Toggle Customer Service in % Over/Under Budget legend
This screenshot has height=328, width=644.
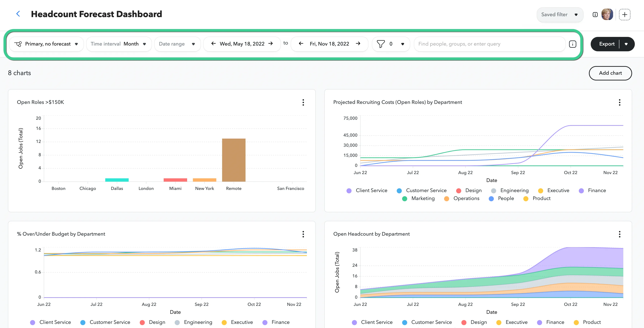click(105, 322)
